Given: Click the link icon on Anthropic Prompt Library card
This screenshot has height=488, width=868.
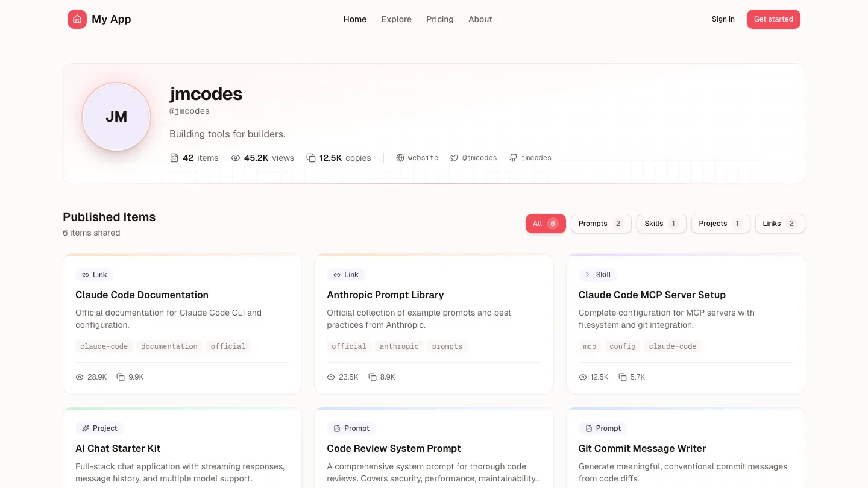Looking at the screenshot, I should click(337, 275).
